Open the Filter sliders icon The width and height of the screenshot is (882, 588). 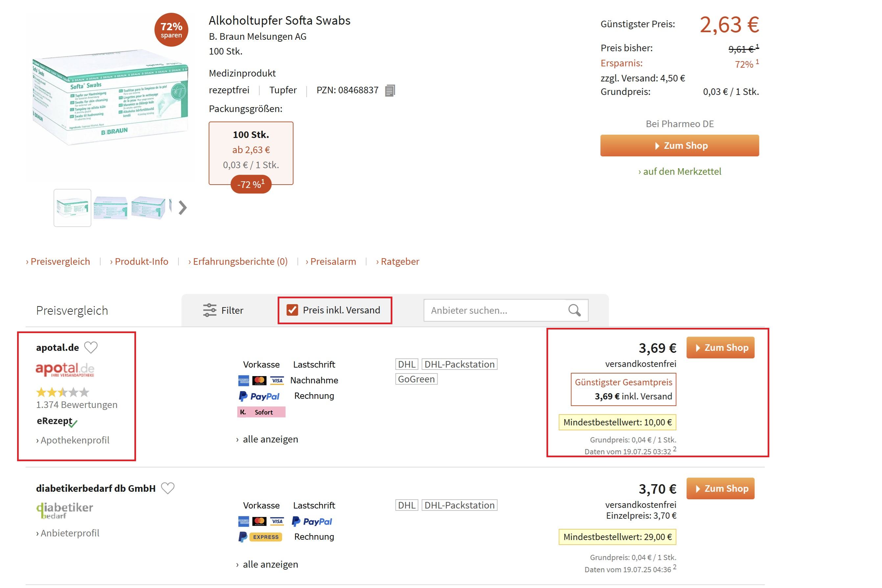[x=210, y=310]
